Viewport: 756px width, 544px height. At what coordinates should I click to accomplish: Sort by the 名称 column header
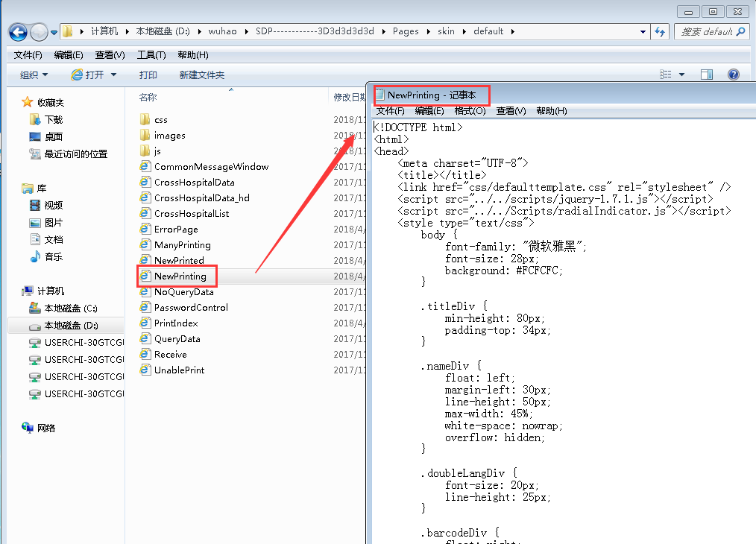click(148, 97)
